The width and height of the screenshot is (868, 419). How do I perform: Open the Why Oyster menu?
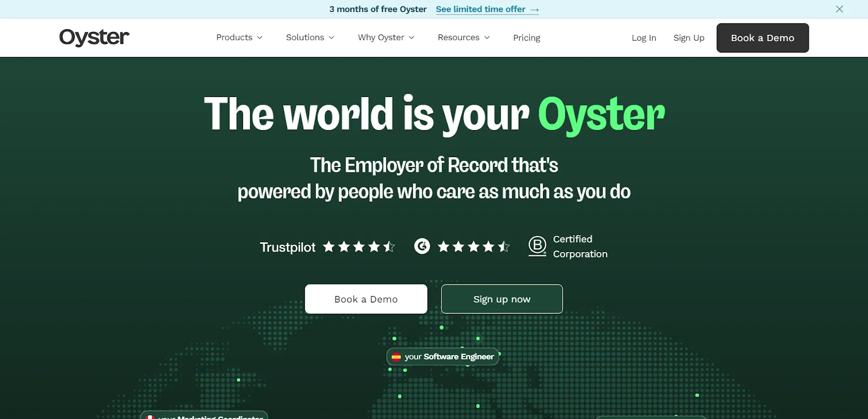[386, 37]
